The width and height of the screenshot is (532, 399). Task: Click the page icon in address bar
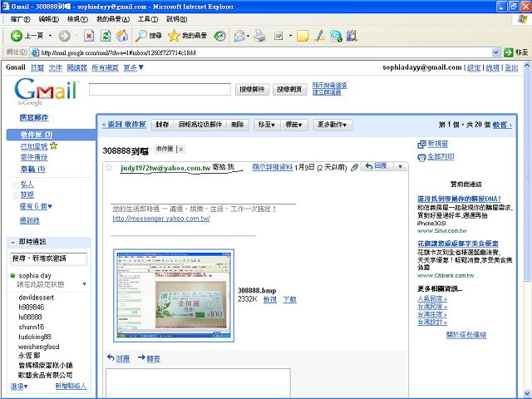click(x=35, y=52)
